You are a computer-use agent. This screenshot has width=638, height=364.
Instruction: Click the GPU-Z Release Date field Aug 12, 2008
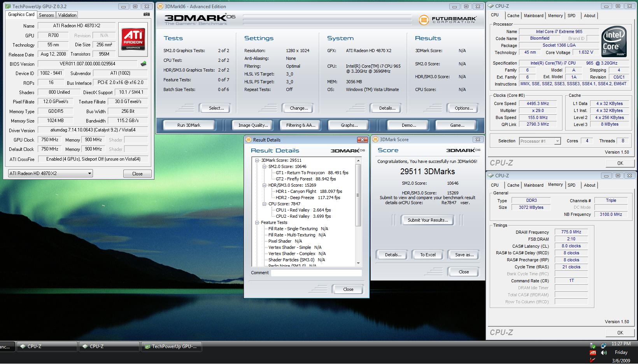click(x=53, y=54)
